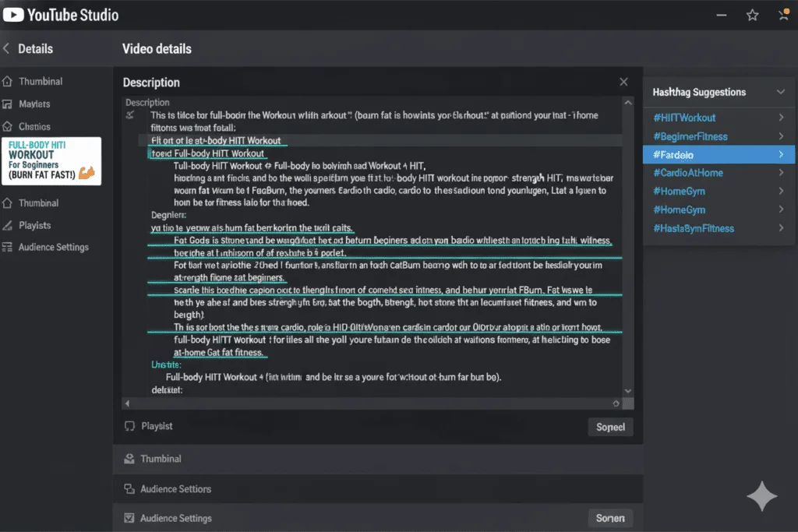This screenshot has height=532, width=798.
Task: Open Chstiios in the sidebar
Action: pyautogui.click(x=34, y=127)
